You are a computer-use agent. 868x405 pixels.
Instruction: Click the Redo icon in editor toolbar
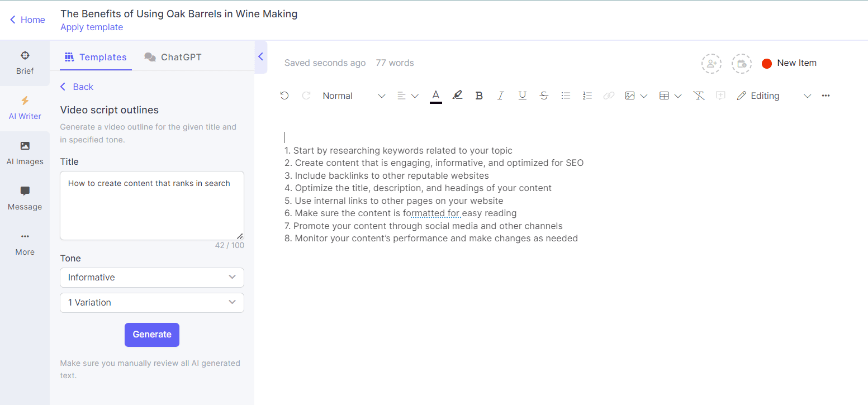[x=306, y=96]
